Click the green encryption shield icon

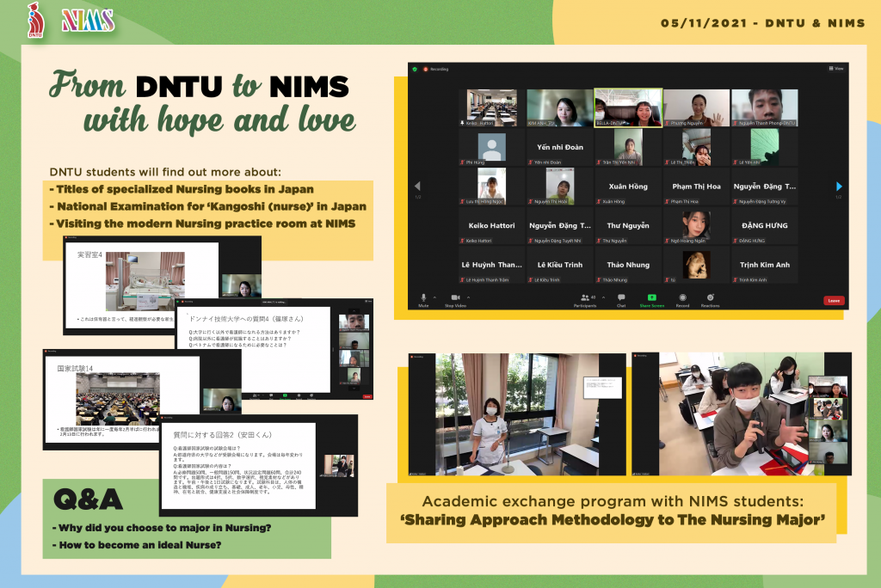point(415,69)
